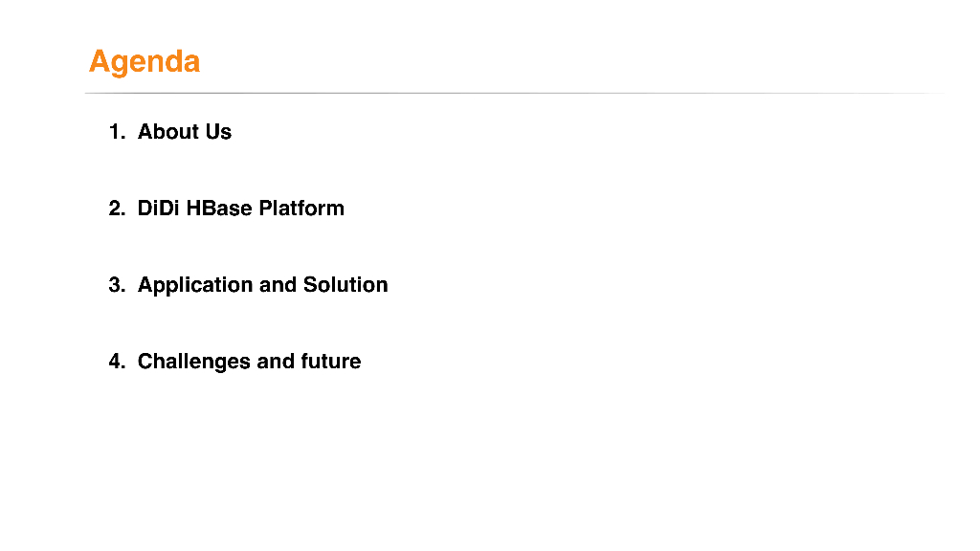The width and height of the screenshot is (980, 551).
Task: Select the word "Solution" in item three
Action: (345, 285)
